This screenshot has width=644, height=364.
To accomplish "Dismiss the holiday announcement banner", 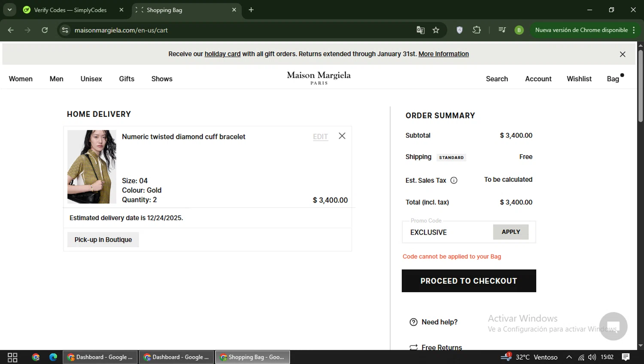I will pos(623,54).
